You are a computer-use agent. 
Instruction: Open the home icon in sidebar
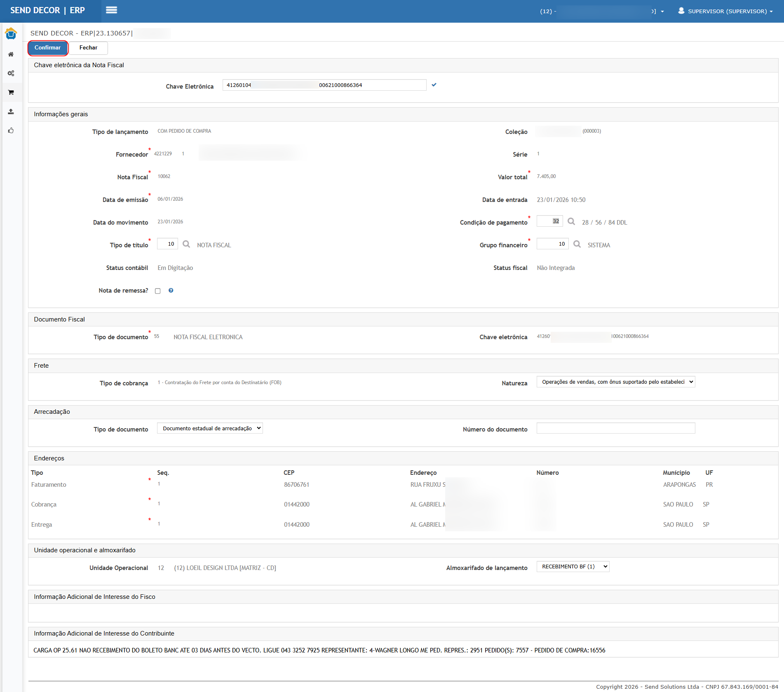pyautogui.click(x=11, y=54)
